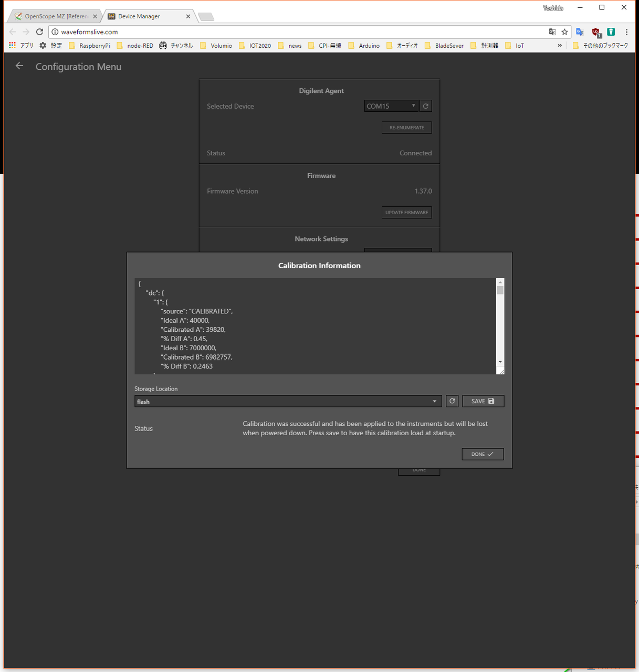The width and height of the screenshot is (639, 672).
Task: Show hidden bookmarks with the chevron
Action: (560, 46)
